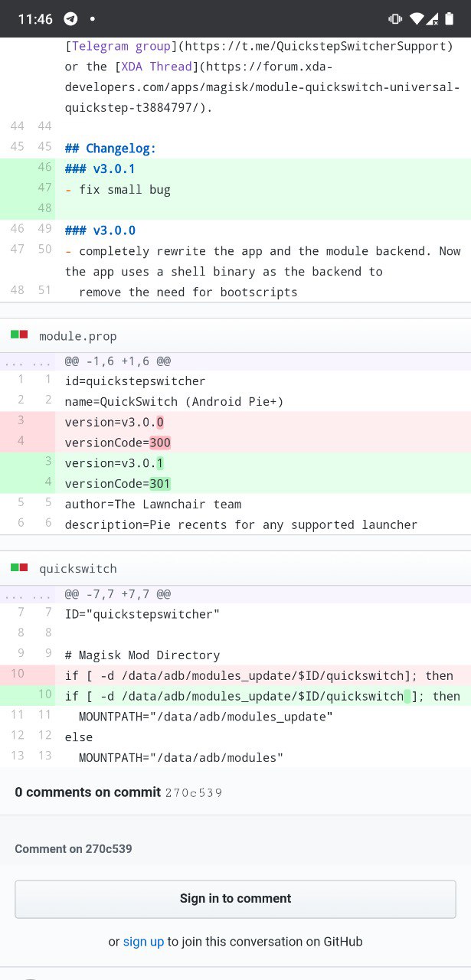Open the Telegram group link

pos(110,46)
